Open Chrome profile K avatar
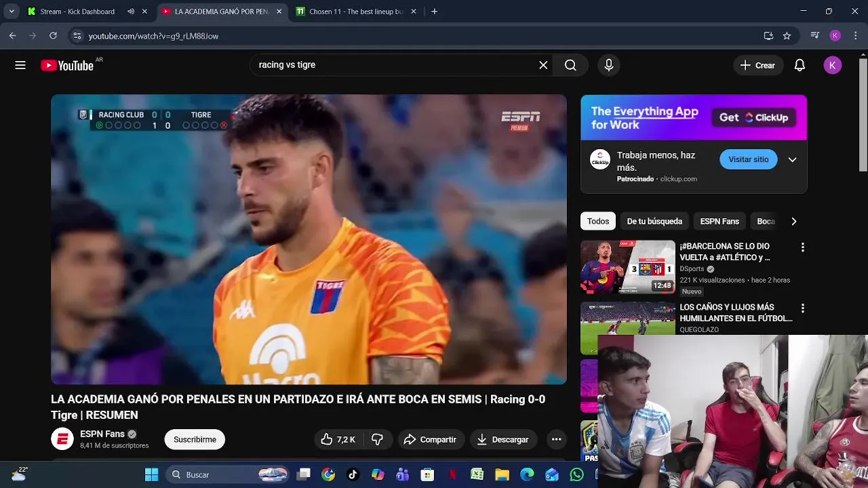Screen dimensions: 868x488 click(835, 36)
